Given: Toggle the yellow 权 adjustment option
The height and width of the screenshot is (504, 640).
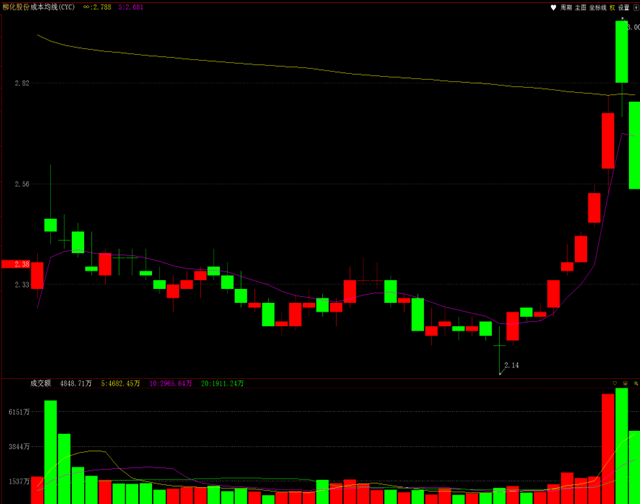Looking at the screenshot, I should pyautogui.click(x=612, y=7).
